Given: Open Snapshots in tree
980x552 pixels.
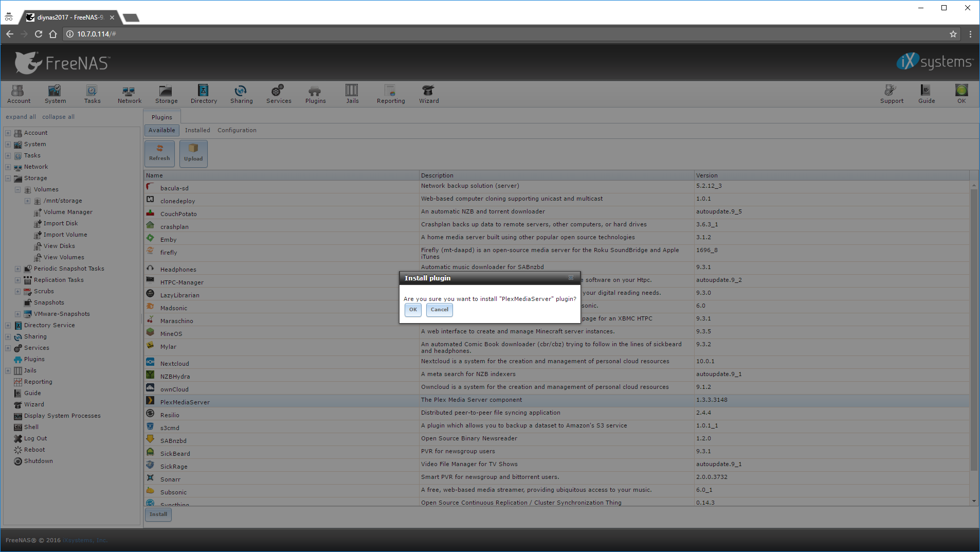Looking at the screenshot, I should 49,302.
